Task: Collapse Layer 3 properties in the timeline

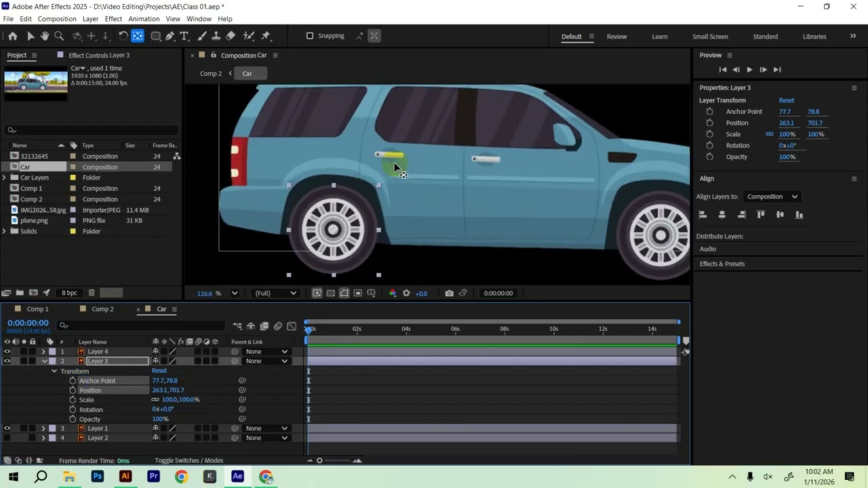Action: [x=43, y=361]
